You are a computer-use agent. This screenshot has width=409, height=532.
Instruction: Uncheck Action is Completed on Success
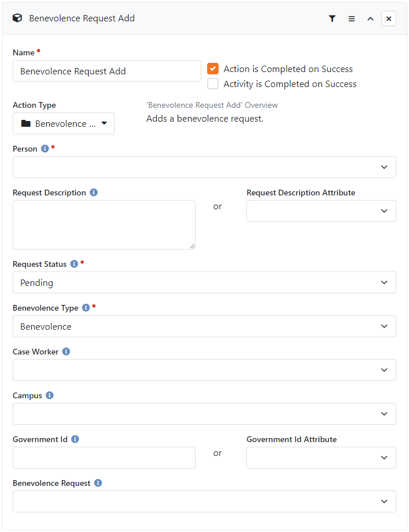click(213, 69)
